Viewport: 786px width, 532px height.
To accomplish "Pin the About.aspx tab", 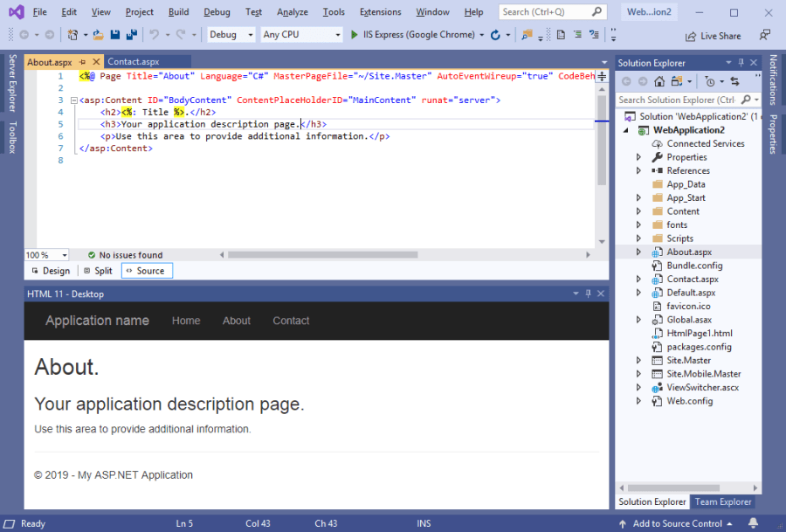I will (82, 63).
